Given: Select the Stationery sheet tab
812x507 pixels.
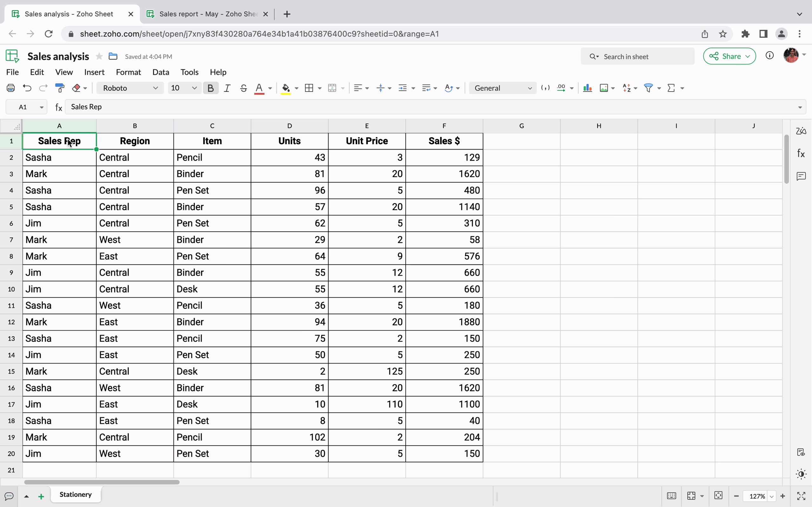Looking at the screenshot, I should click(x=75, y=495).
